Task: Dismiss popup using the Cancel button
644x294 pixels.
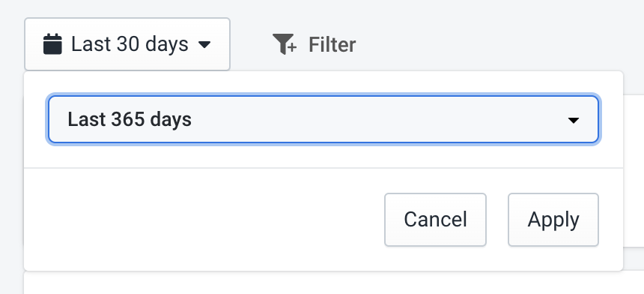Action: [x=435, y=220]
